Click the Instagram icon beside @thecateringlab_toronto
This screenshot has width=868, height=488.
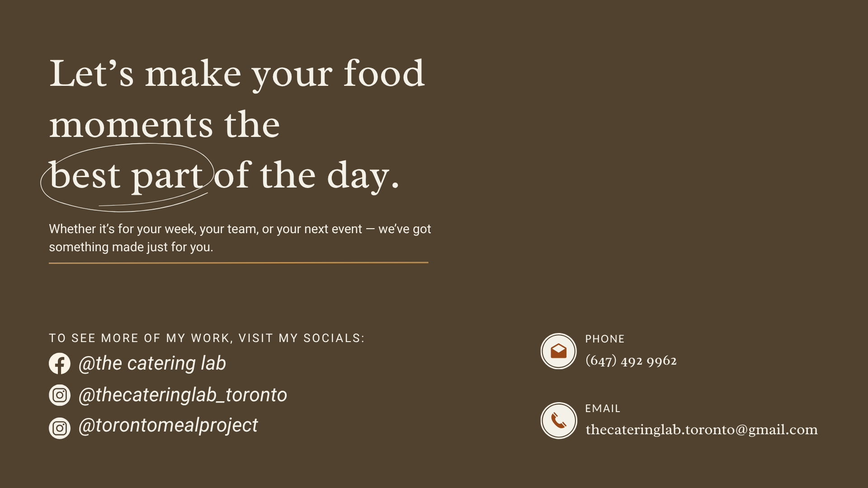pyautogui.click(x=60, y=395)
